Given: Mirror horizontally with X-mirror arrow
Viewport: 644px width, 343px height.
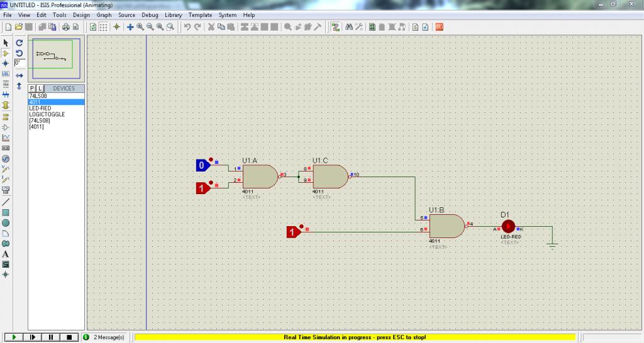Looking at the screenshot, I should 19,75.
